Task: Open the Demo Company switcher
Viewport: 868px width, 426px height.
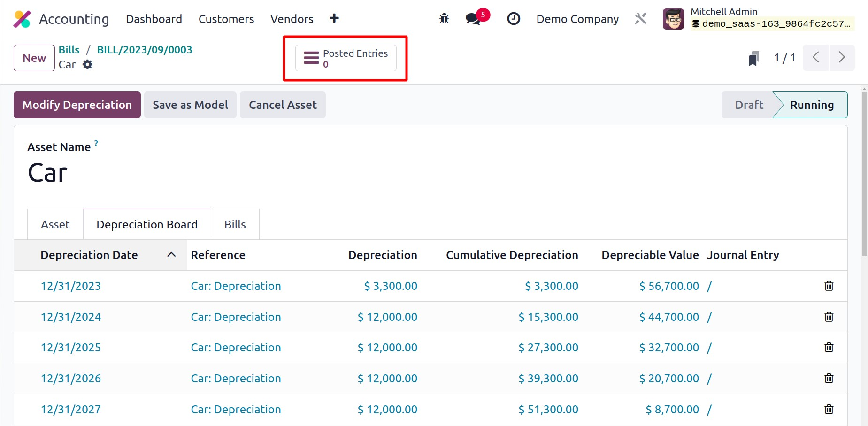Action: click(x=577, y=19)
